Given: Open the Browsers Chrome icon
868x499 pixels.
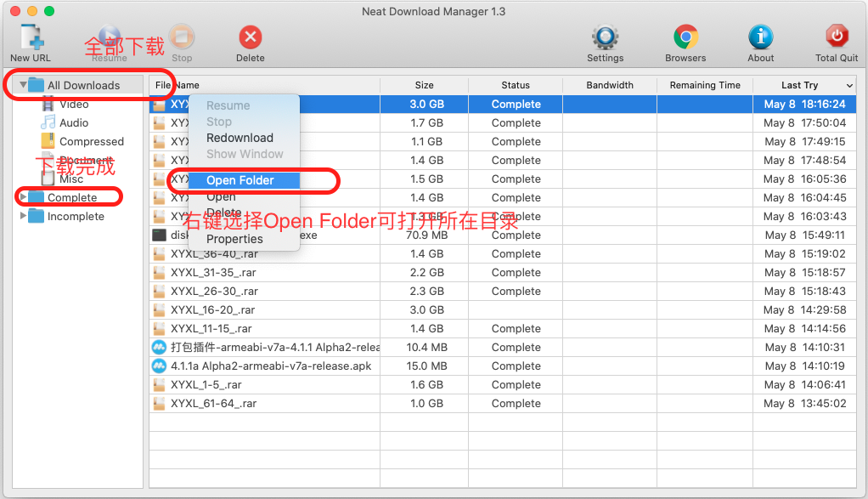Looking at the screenshot, I should tap(685, 38).
